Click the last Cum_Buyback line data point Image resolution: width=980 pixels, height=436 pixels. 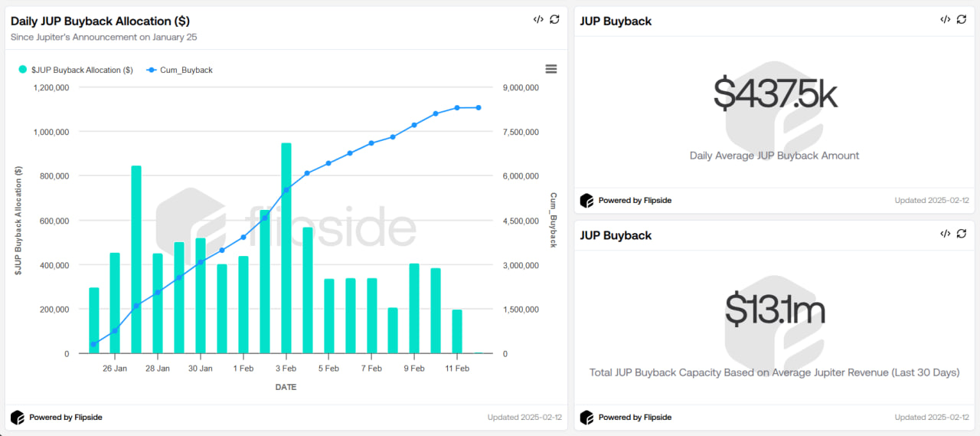pos(479,108)
